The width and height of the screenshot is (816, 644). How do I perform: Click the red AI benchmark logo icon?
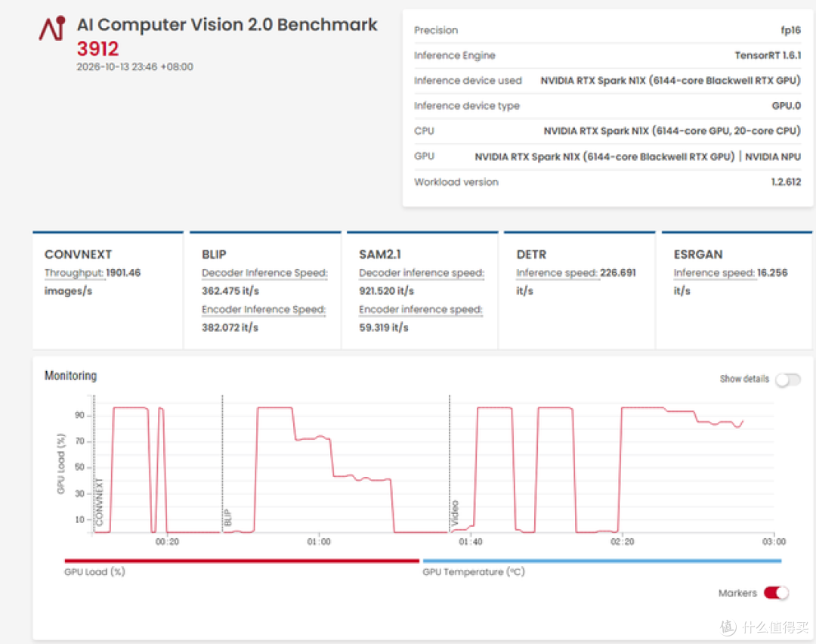point(53,28)
